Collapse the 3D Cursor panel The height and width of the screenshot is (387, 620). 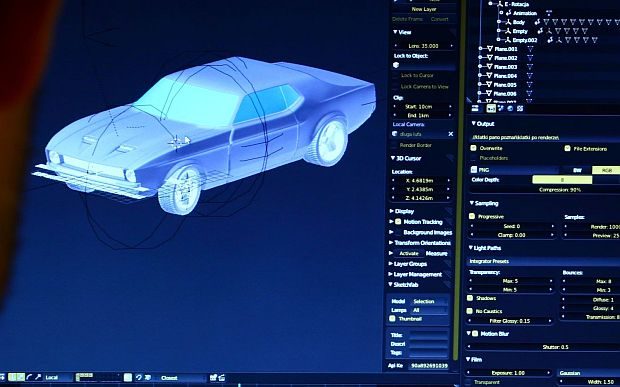point(406,158)
